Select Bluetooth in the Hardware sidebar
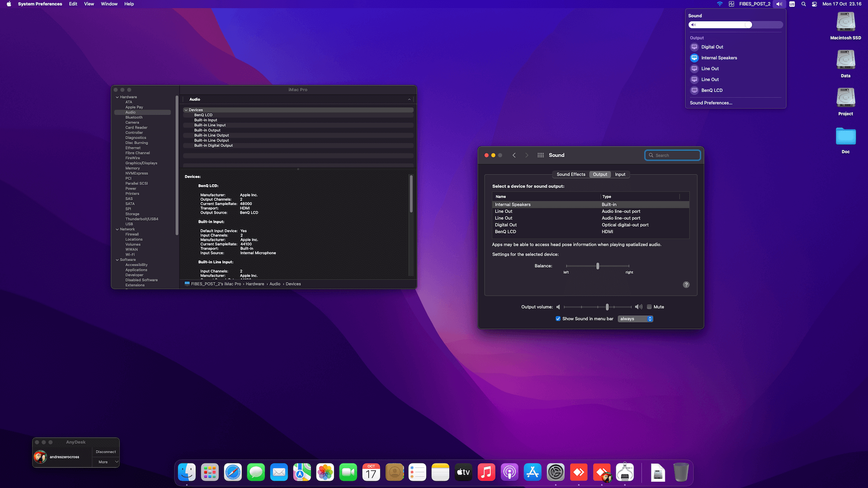 [134, 117]
